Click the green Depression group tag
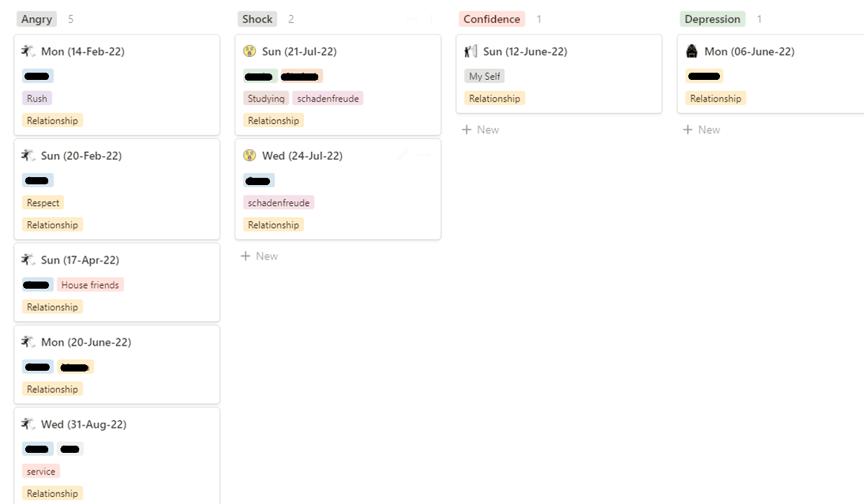Viewport: 864px width, 504px height. [713, 19]
